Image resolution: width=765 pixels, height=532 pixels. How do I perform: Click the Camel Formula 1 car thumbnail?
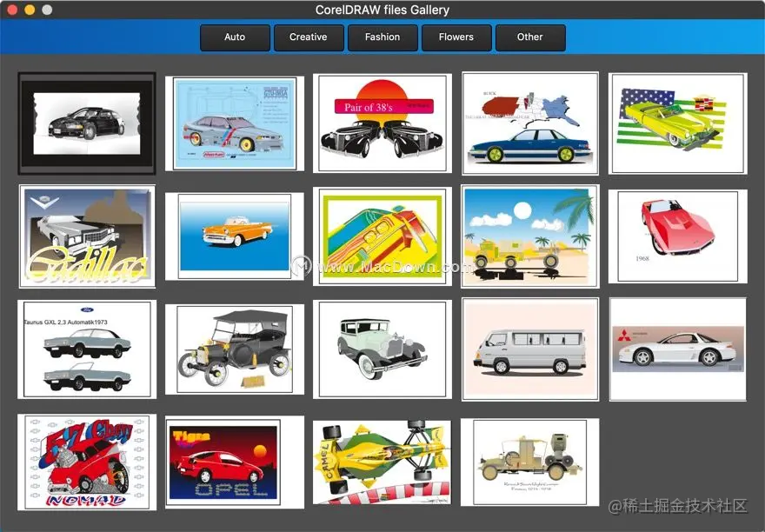click(x=382, y=462)
